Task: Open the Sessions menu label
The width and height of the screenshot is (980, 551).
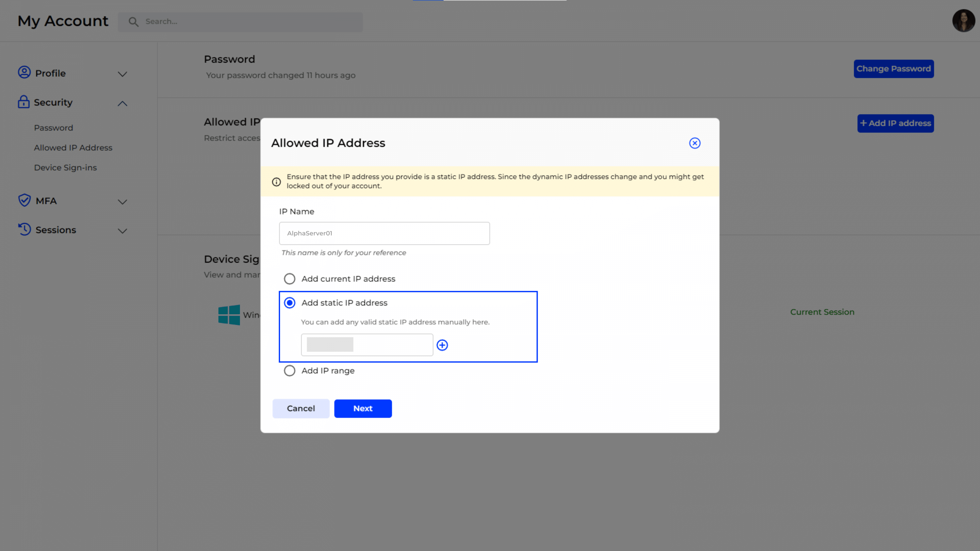Action: [56, 230]
